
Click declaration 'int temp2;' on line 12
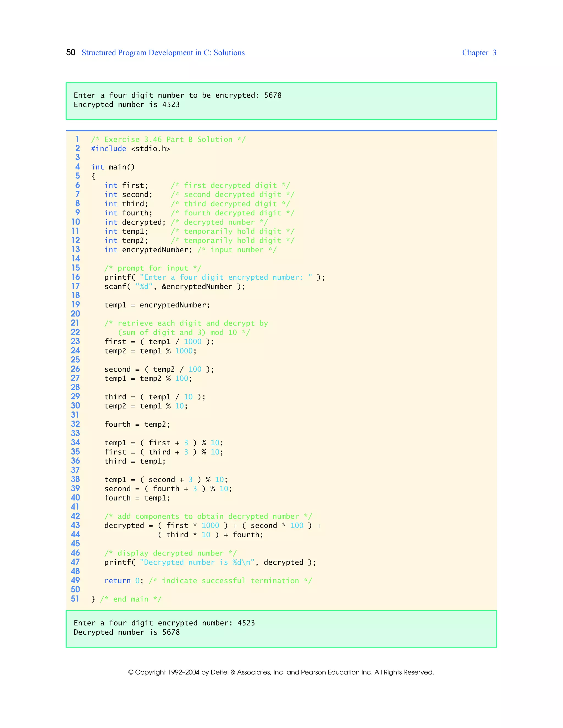coord(126,241)
